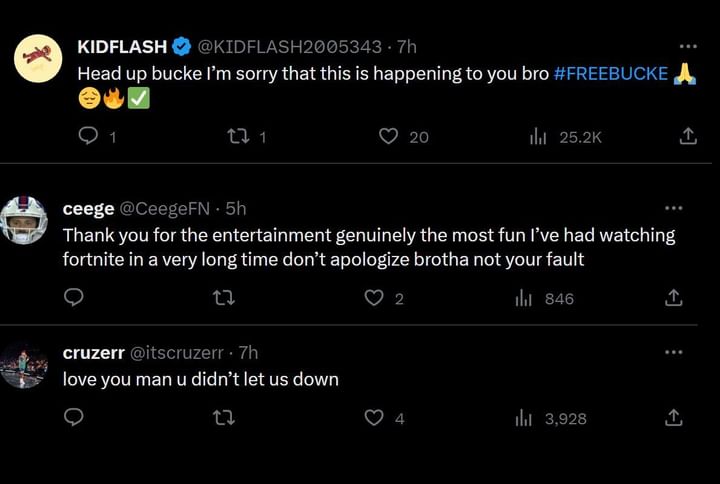Open more options on cruzerr's reply
Screen dimensions: 720x484
click(x=674, y=352)
